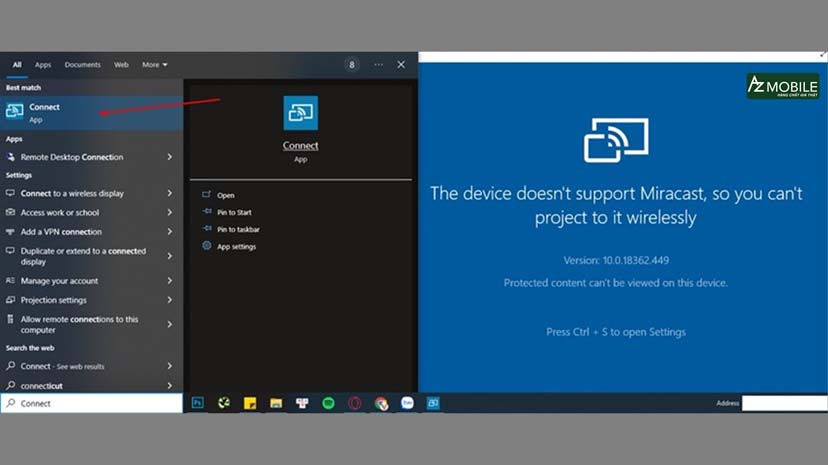Open File Explorer from the taskbar
Viewport: 828px width, 465px height.
pos(276,403)
